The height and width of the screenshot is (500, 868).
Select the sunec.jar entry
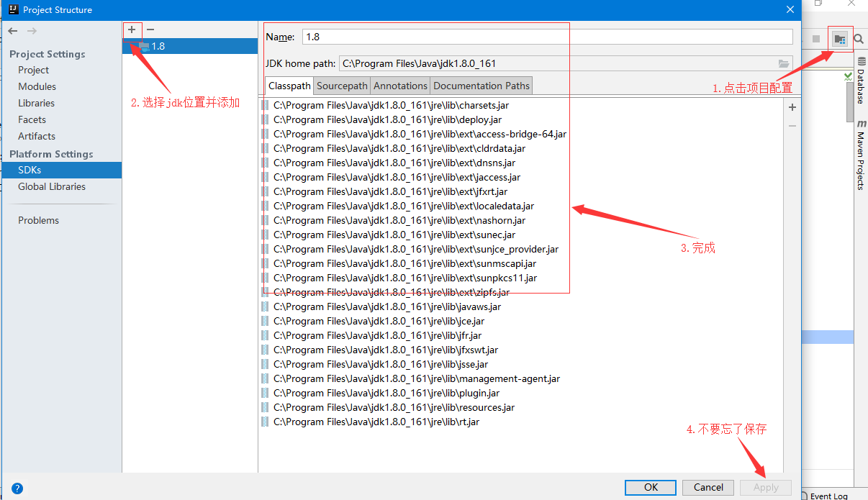521,235
